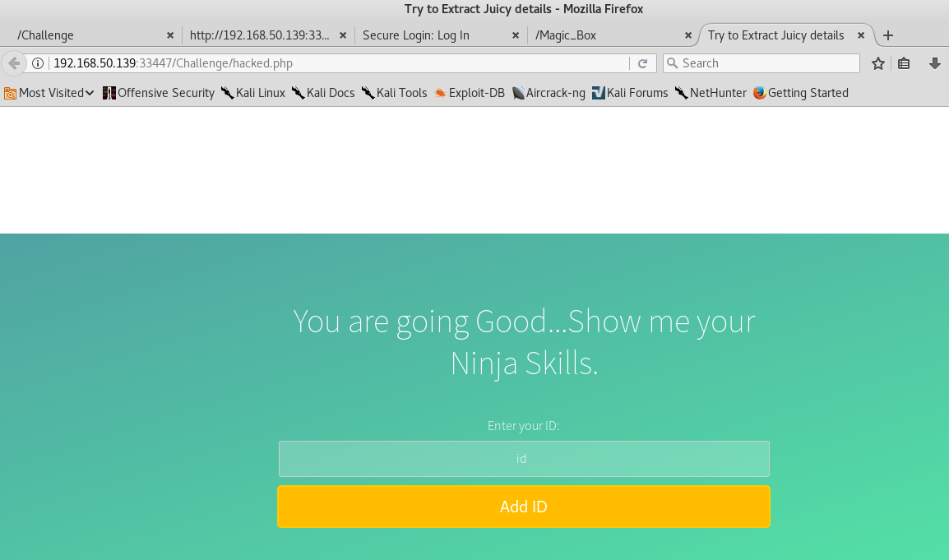The image size is (949, 560).
Task: Show site information icon in address bar
Action: (x=38, y=63)
